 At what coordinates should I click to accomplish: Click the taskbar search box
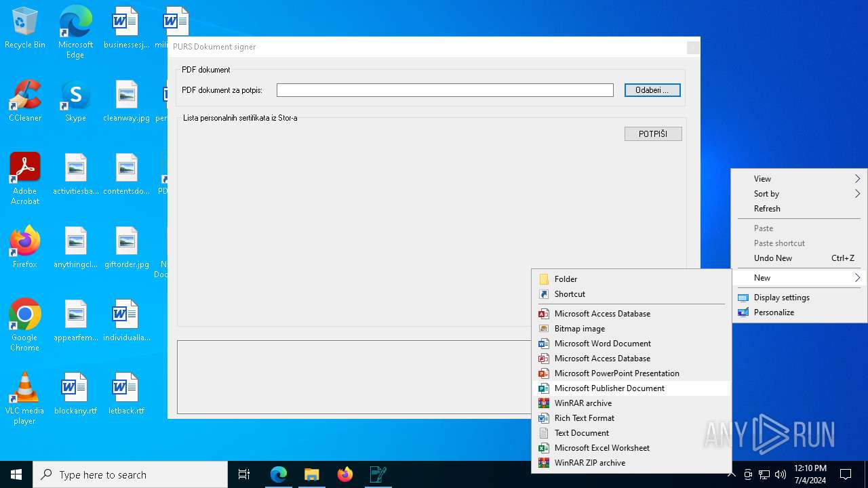(x=130, y=474)
